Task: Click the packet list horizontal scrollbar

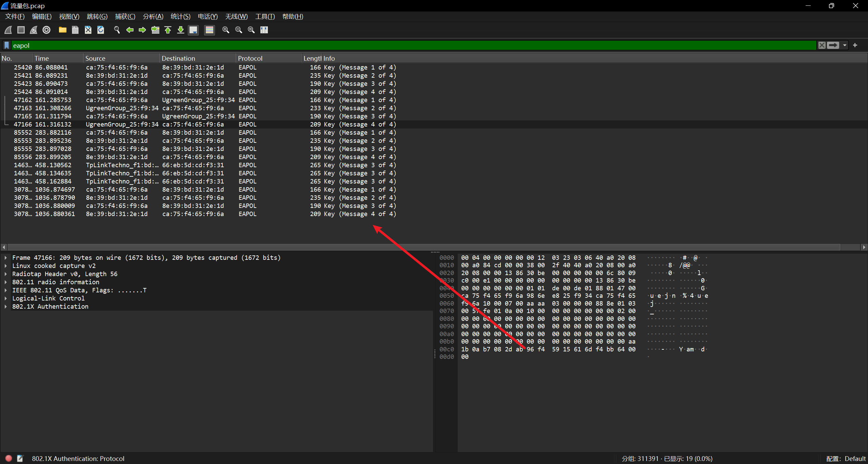Action: [424, 247]
